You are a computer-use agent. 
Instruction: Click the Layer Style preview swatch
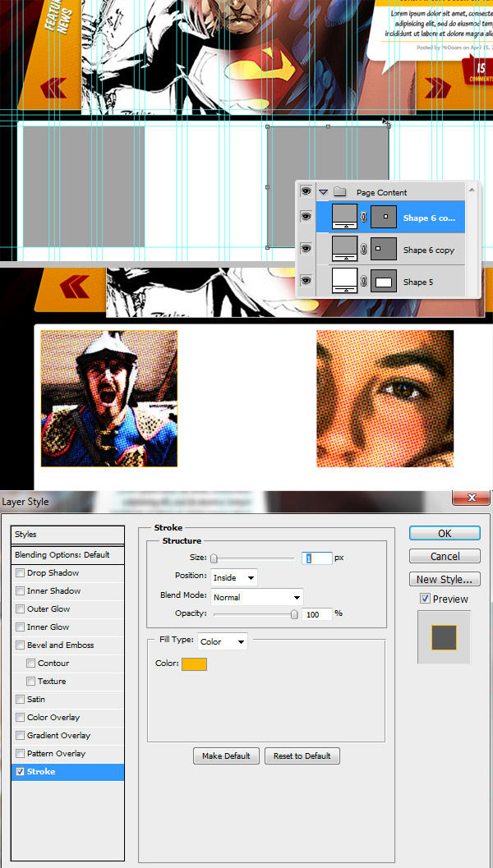coord(445,637)
